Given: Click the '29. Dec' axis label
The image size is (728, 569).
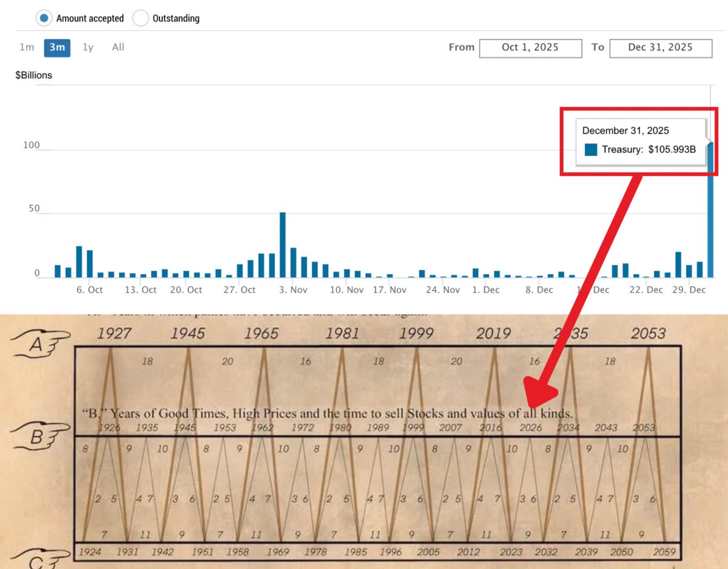Looking at the screenshot, I should click(x=689, y=290).
